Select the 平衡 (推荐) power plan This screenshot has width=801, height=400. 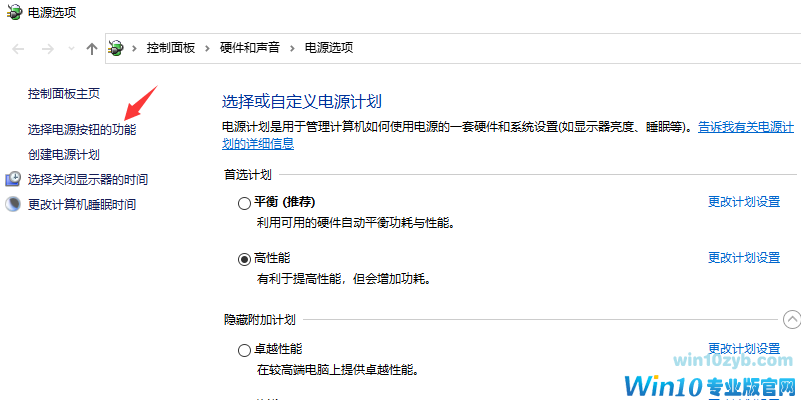coord(245,203)
